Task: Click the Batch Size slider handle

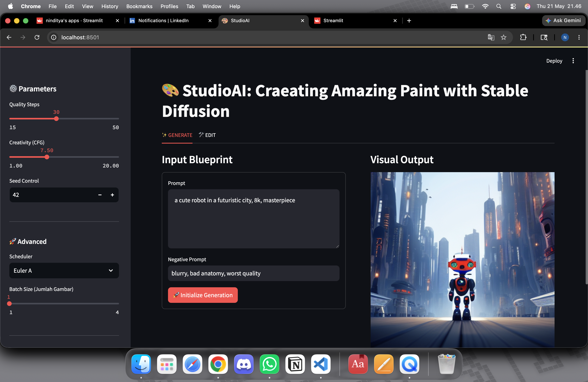Action: tap(9, 304)
